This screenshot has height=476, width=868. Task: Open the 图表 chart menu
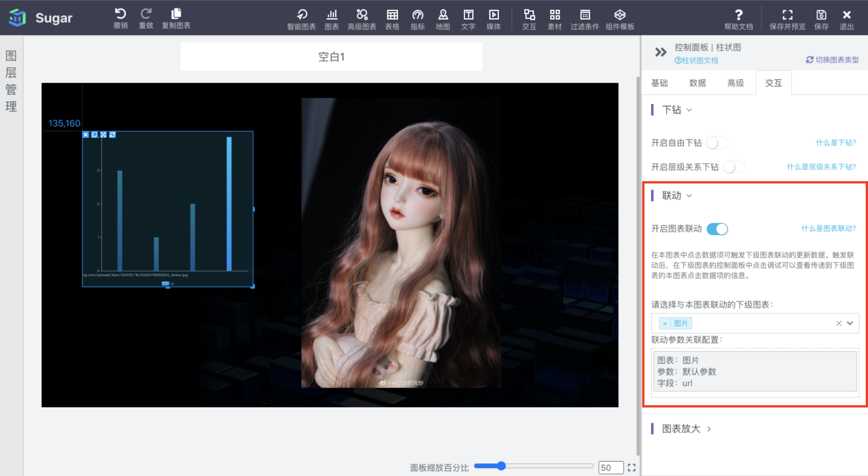(x=332, y=20)
